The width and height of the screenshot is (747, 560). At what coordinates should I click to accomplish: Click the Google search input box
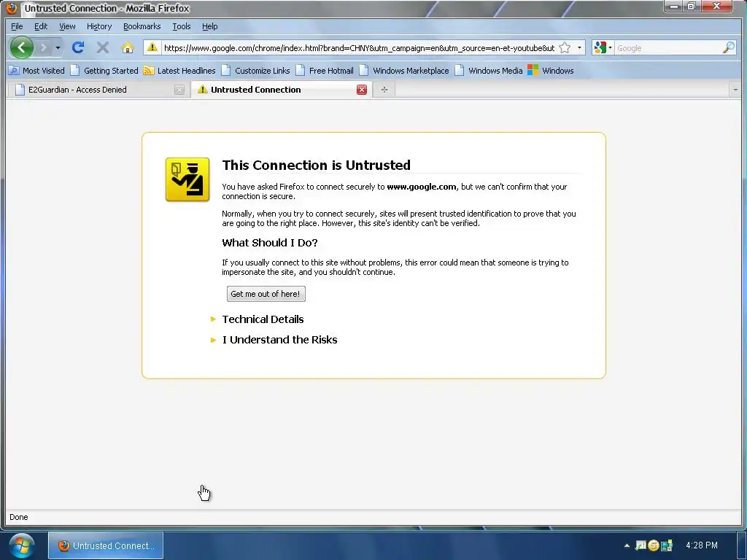668,48
